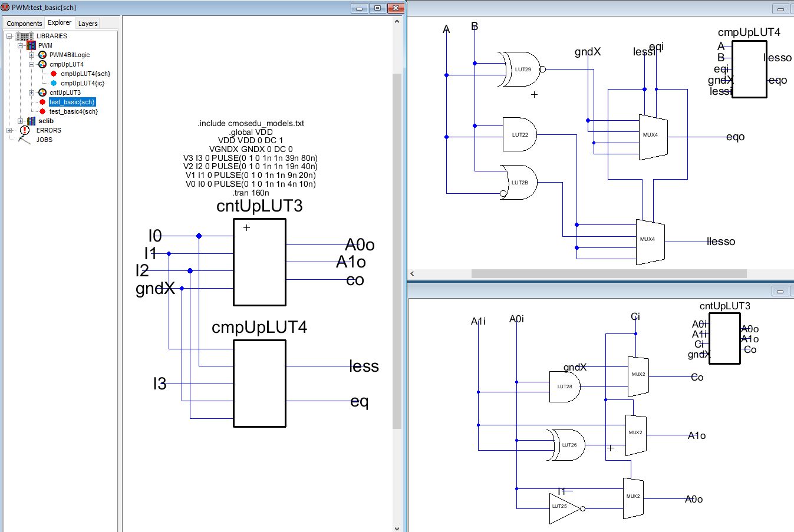Screen dimensions: 794x532
Task: Click the ERRORS exclamation mark icon
Action: [x=25, y=130]
